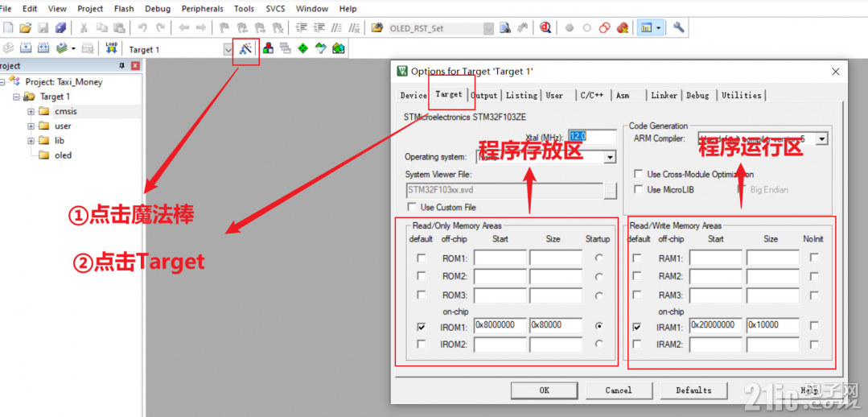Switch to the Utilities tab

pyautogui.click(x=741, y=95)
